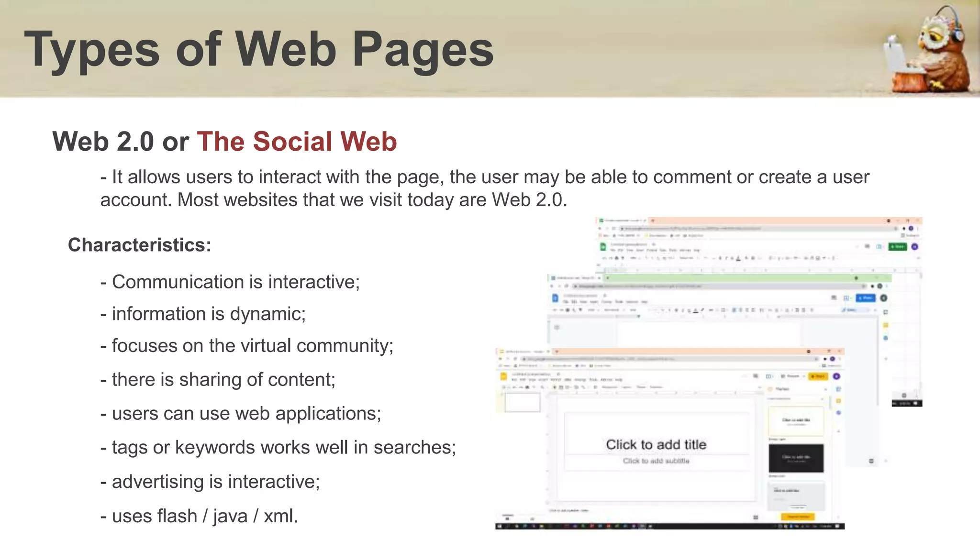The image size is (980, 551).
Task: Open the Tools menu in Slides
Action: [593, 380]
